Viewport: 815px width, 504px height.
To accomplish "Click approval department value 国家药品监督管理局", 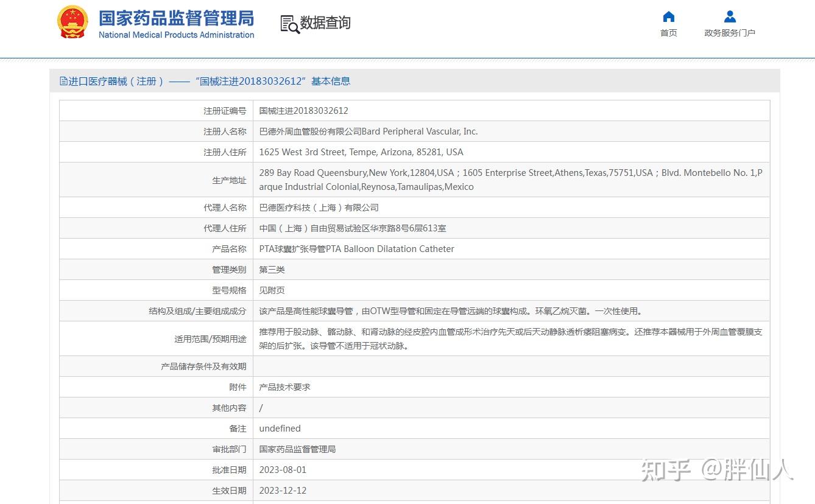I will click(297, 449).
